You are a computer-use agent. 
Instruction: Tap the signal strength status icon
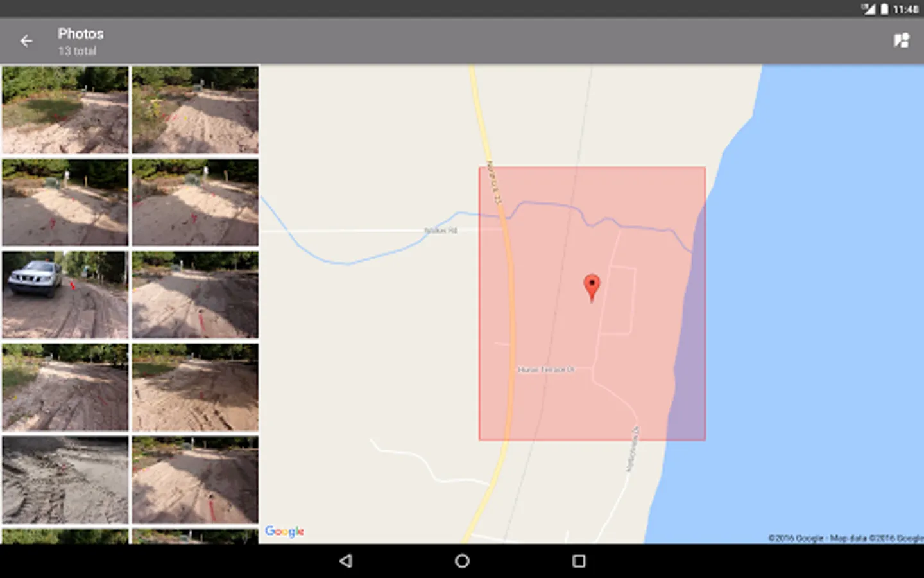coord(869,9)
